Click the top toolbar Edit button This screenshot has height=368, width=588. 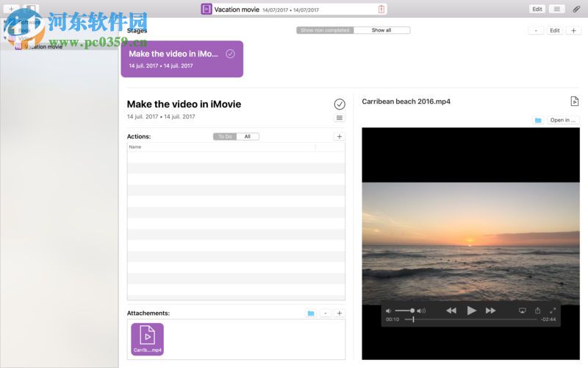point(537,9)
